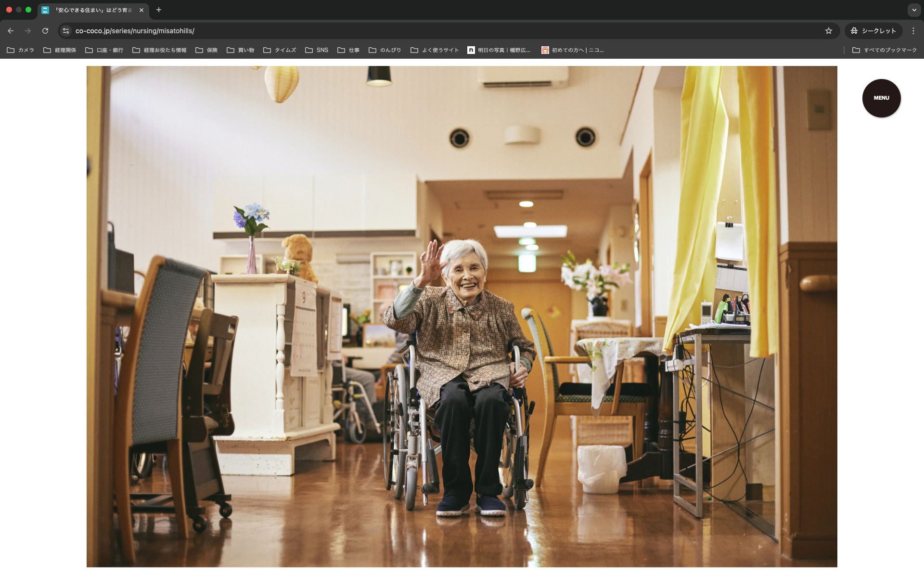The height and width of the screenshot is (578, 924).
Task: Open the 明日の写真 bookmark link
Action: [x=499, y=50]
